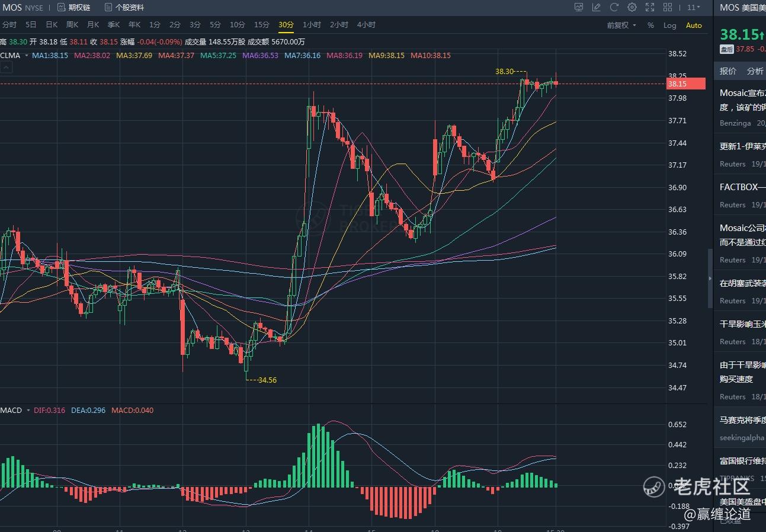Toggle percent scale mode

pos(651,25)
